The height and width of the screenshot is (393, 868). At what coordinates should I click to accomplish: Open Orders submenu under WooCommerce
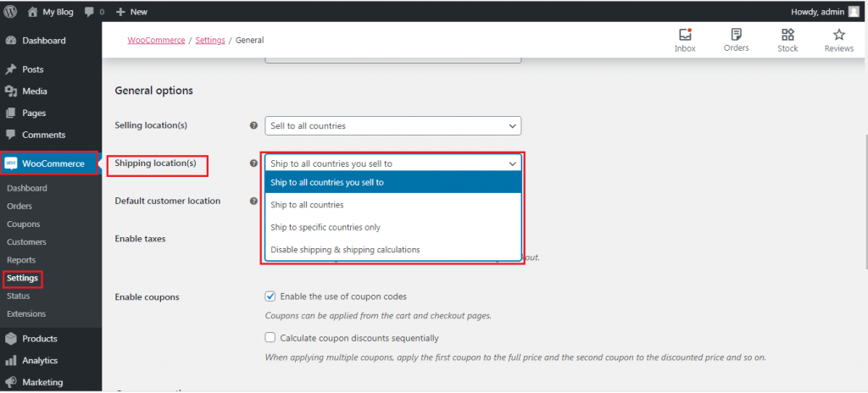[20, 206]
